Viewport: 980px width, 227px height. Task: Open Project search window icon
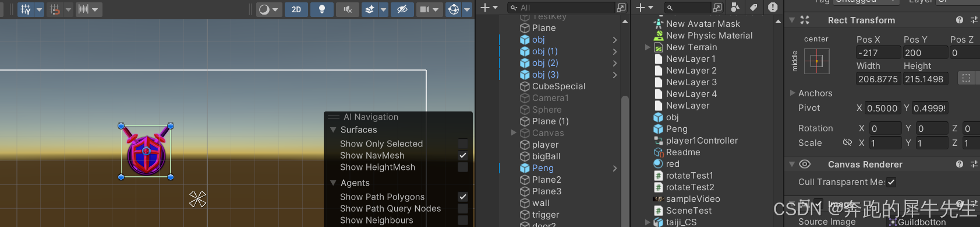tap(717, 8)
